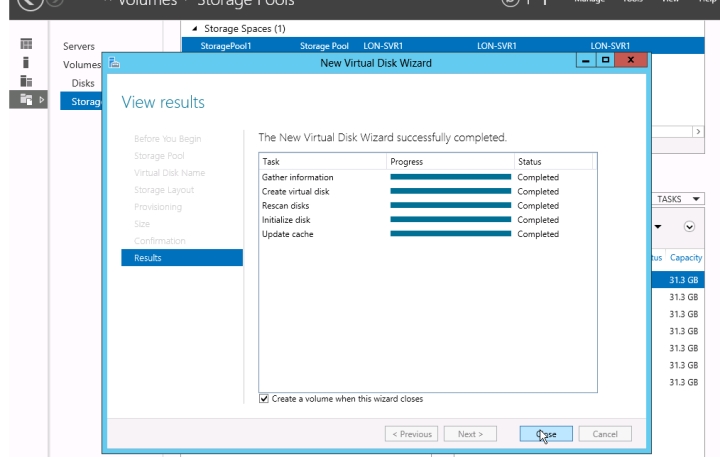Image resolution: width=720 pixels, height=457 pixels.
Task: Open the Dashboard icon in left sidebar
Action: [x=27, y=45]
